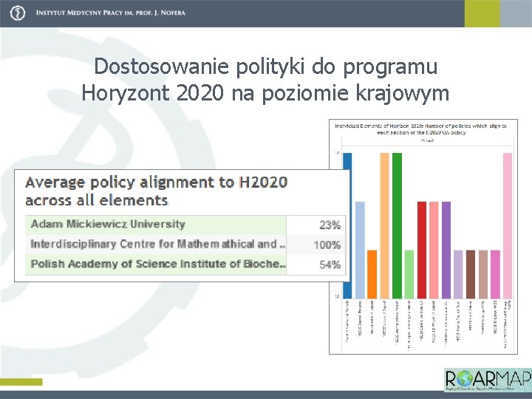Click the red bar in chart
The height and width of the screenshot is (399, 532).
(422, 250)
